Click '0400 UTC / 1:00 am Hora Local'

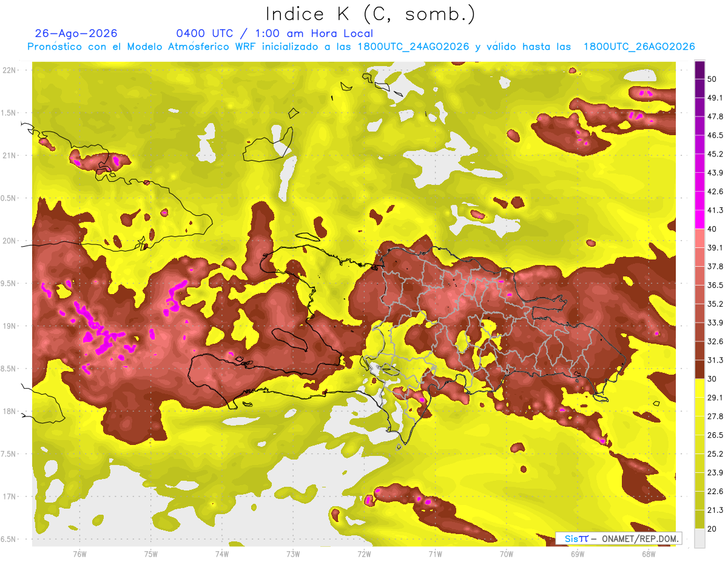click(x=274, y=33)
